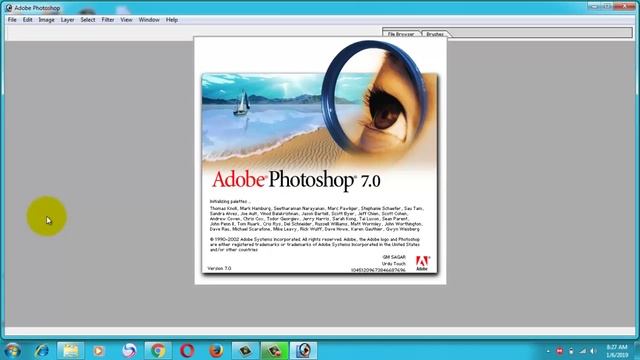Launch Firefox from the taskbar
Image resolution: width=640 pixels, height=360 pixels.
(x=216, y=350)
